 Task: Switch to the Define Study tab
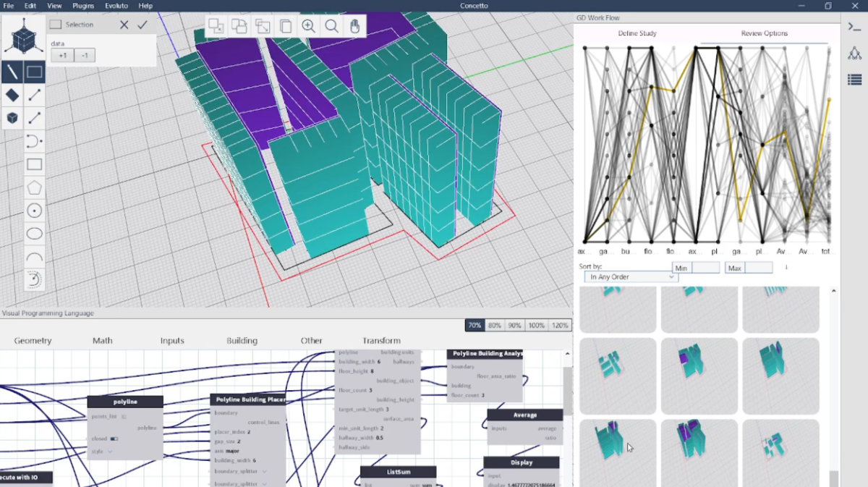coord(637,34)
